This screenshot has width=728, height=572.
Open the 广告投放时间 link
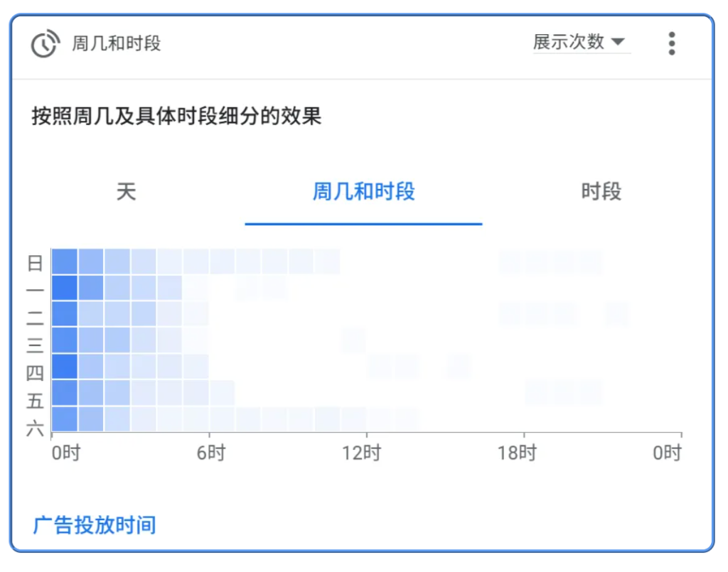(x=95, y=526)
